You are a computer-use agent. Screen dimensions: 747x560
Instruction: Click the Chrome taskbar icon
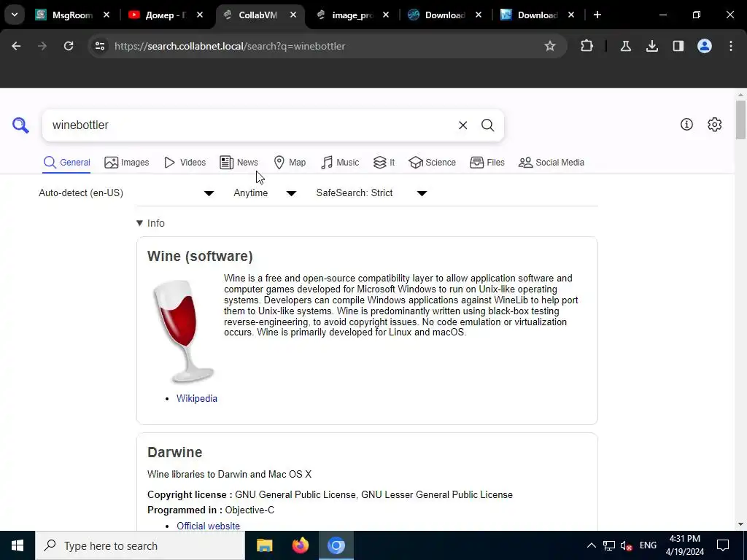click(336, 545)
